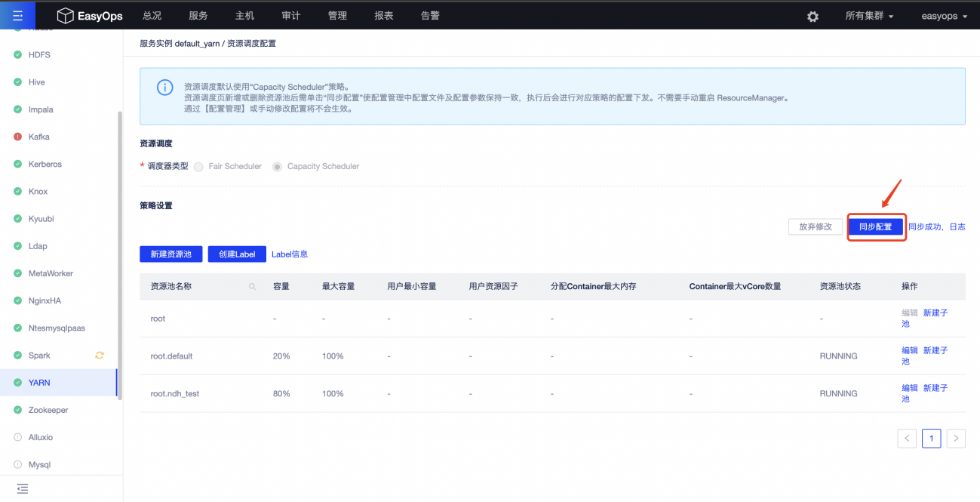The width and height of the screenshot is (980, 502).
Task: Click the sidebar collapse icon at bottom
Action: 22,488
